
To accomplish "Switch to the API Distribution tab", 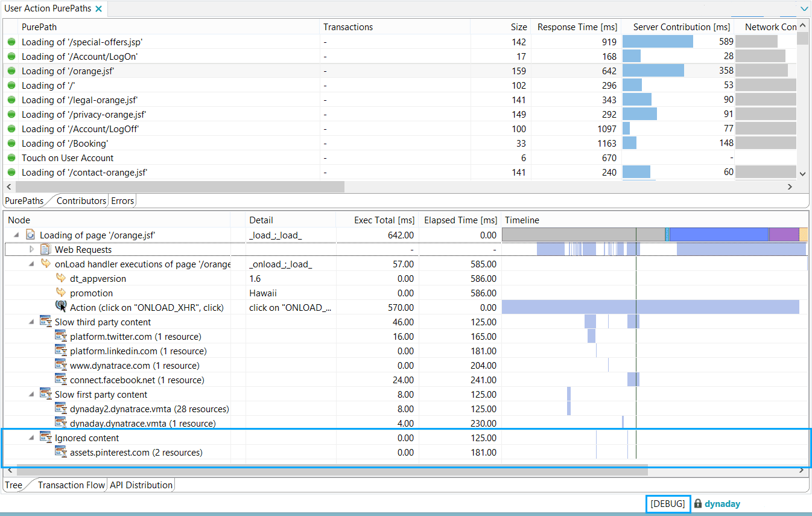I will coord(141,485).
